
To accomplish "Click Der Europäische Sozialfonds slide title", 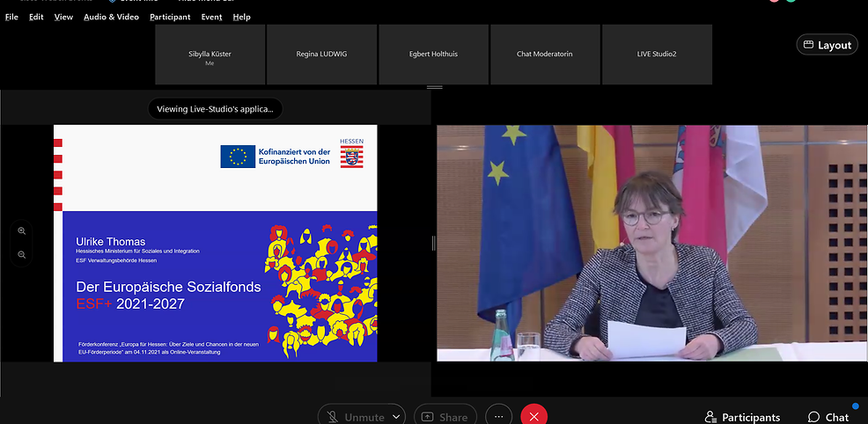I will pyautogui.click(x=168, y=287).
